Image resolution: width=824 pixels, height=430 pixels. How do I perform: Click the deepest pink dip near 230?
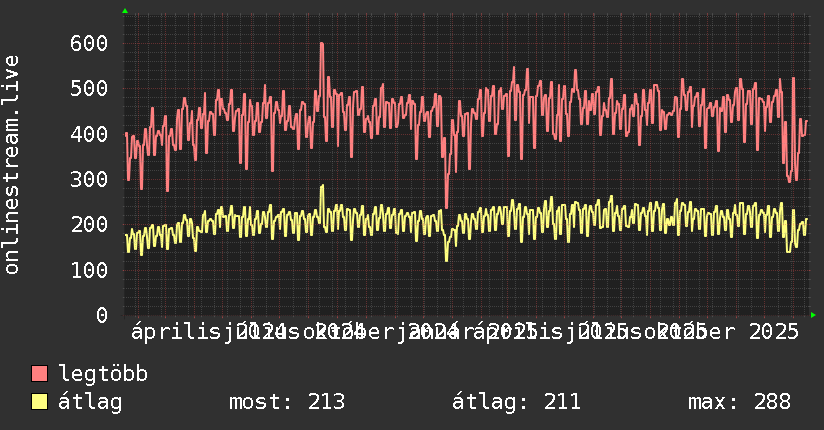click(x=447, y=206)
